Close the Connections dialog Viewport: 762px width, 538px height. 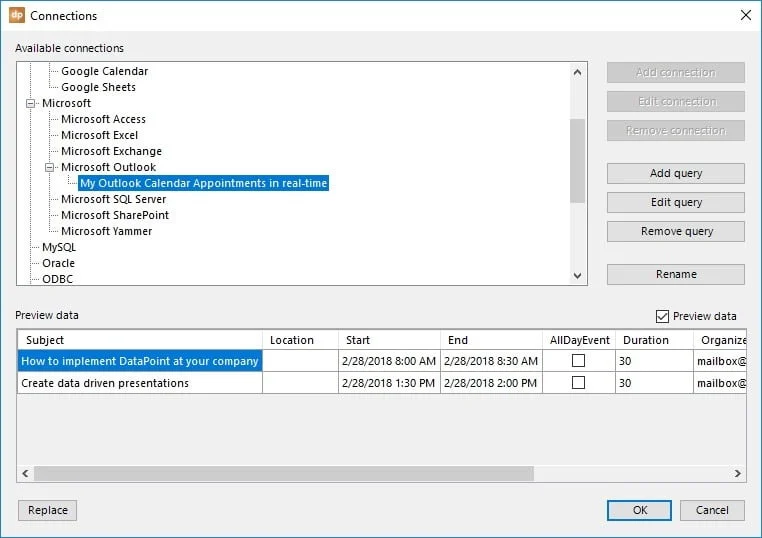click(745, 15)
